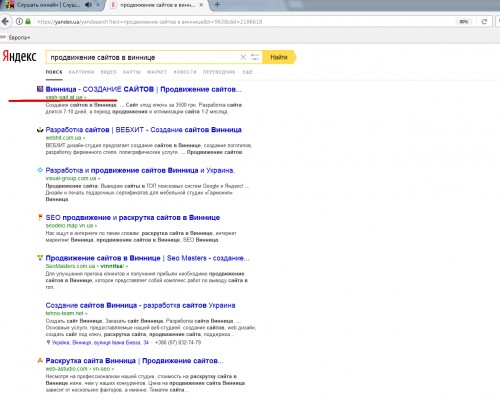Open site info icon in address bar

19,22
